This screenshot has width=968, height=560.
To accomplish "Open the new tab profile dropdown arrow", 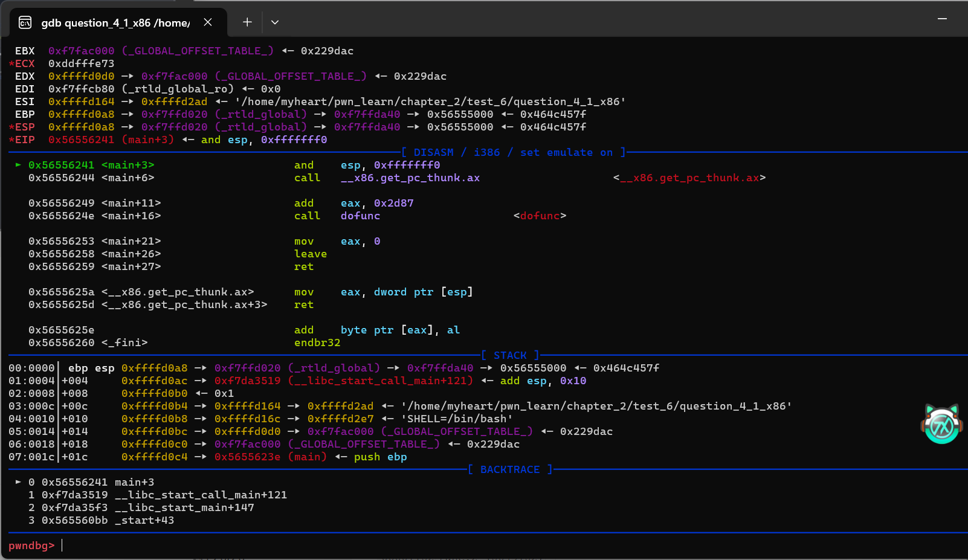I will (275, 22).
